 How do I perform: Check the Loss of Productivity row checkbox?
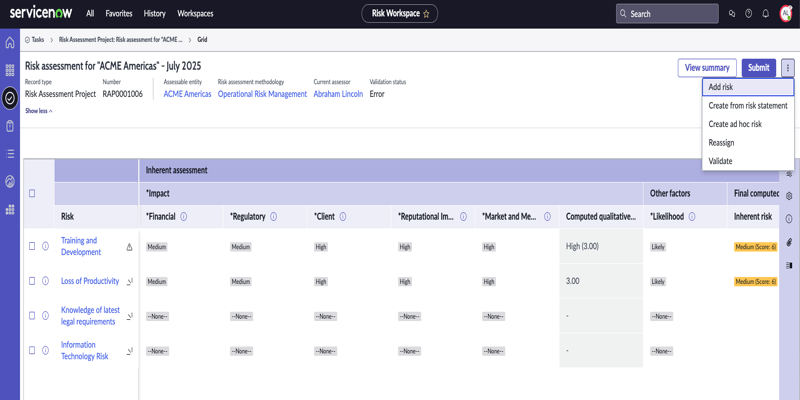coord(32,281)
